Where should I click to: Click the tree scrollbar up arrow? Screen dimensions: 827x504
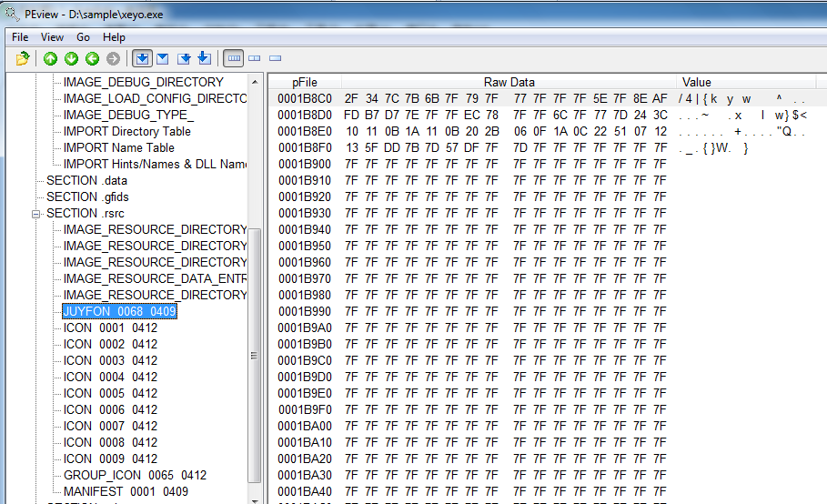point(255,82)
